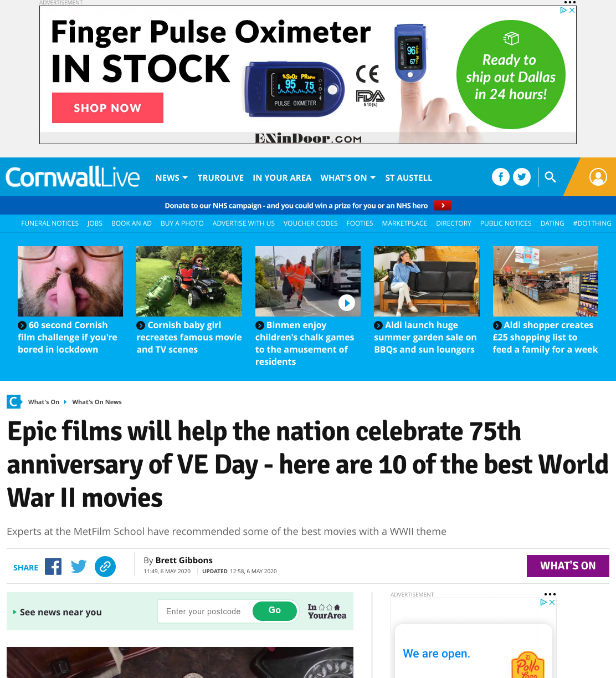Open the user account profile icon
Image resolution: width=616 pixels, height=678 pixels.
pyautogui.click(x=598, y=177)
